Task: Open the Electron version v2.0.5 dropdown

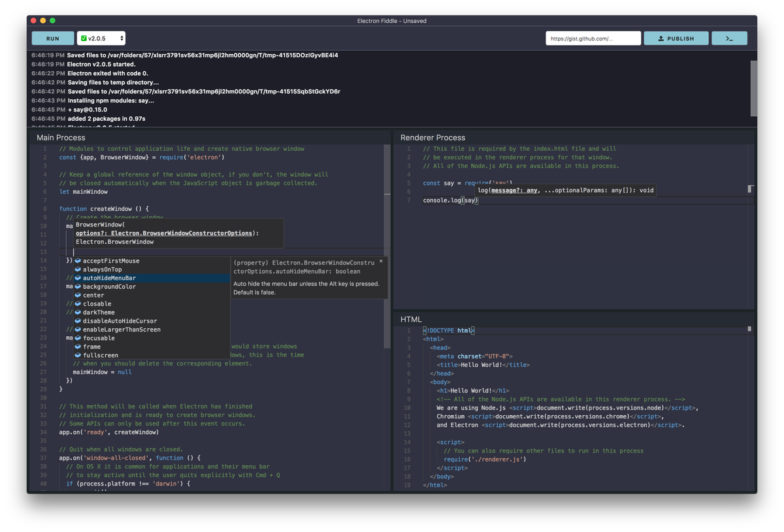Action: (101, 39)
